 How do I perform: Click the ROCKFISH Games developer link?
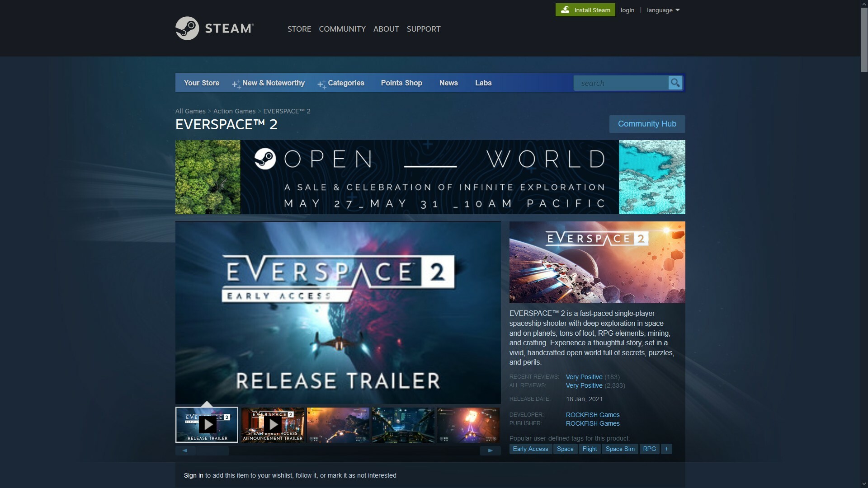coord(593,415)
